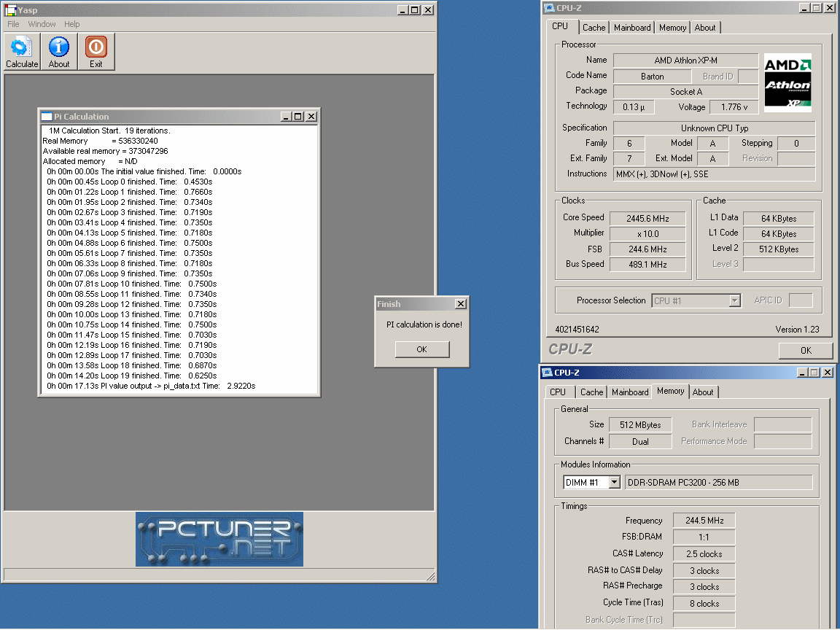Click the Instructions MMX, 3DNow!, SSE field

pos(714,174)
